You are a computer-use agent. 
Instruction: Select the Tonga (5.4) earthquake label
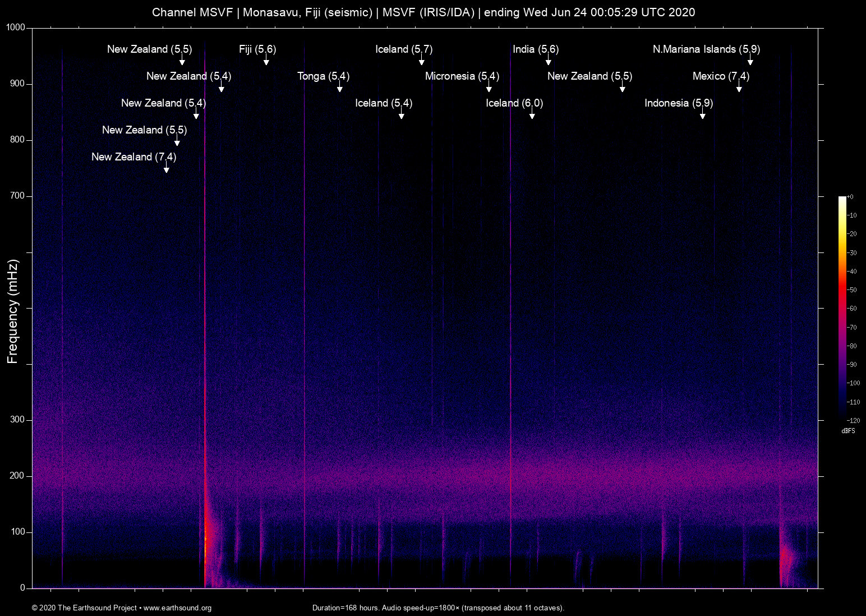(x=323, y=76)
